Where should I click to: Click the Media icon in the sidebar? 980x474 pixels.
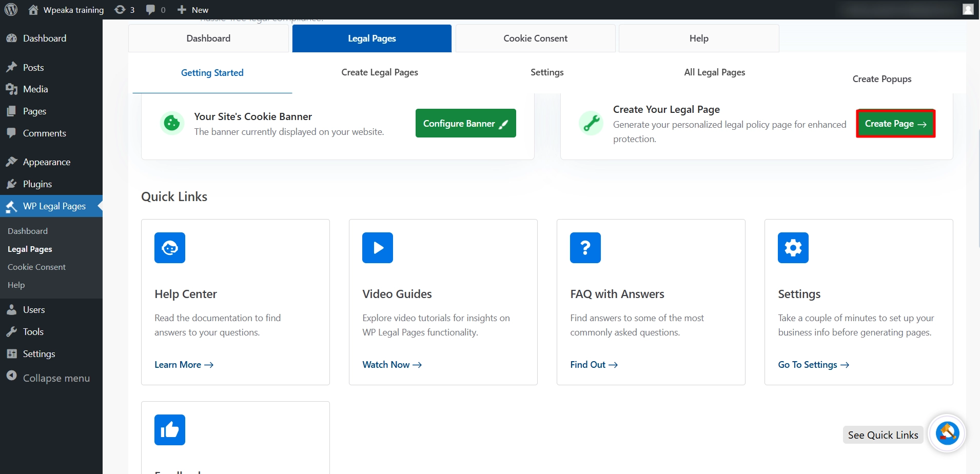pos(11,89)
